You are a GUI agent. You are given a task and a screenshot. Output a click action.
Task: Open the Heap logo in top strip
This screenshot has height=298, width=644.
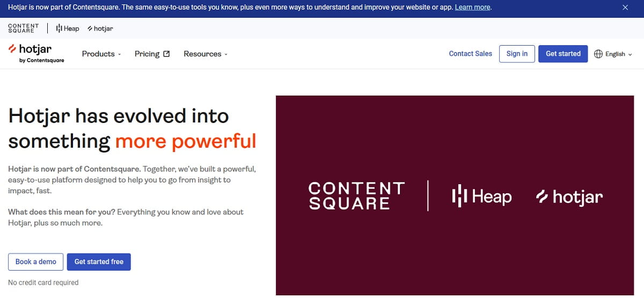(x=68, y=28)
